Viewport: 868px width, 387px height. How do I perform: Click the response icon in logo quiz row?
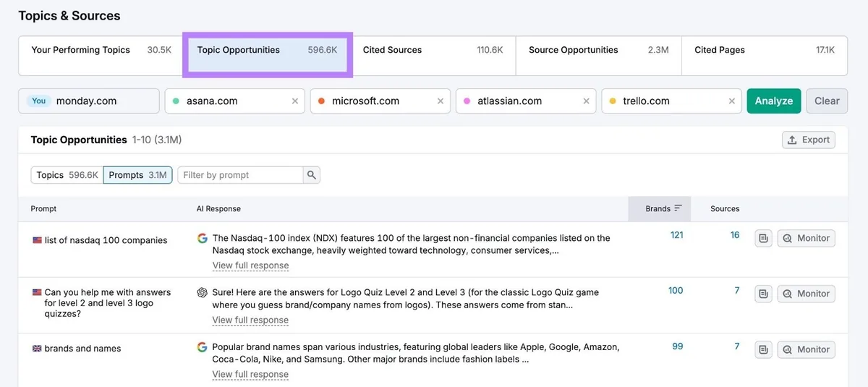tap(763, 294)
